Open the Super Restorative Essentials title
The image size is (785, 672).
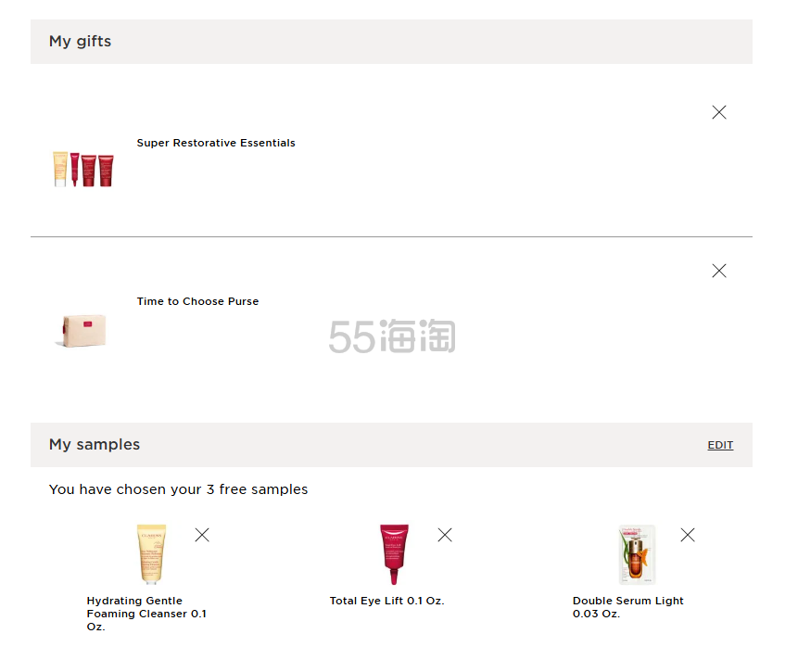click(216, 143)
